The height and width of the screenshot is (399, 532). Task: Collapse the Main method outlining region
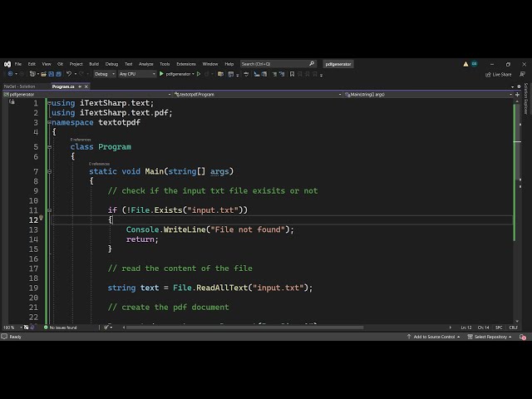[49, 171]
